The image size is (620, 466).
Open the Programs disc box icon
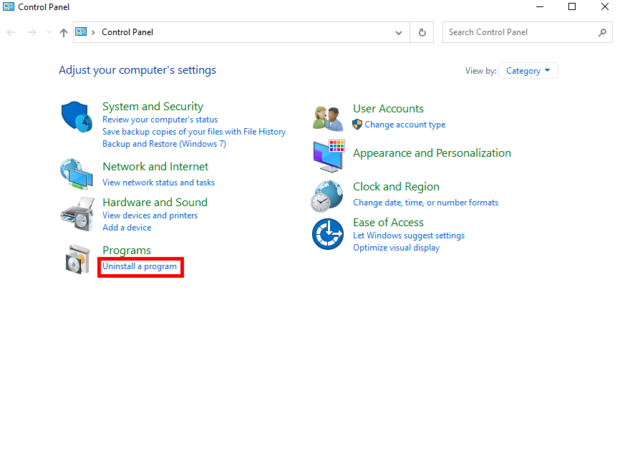[x=78, y=259]
